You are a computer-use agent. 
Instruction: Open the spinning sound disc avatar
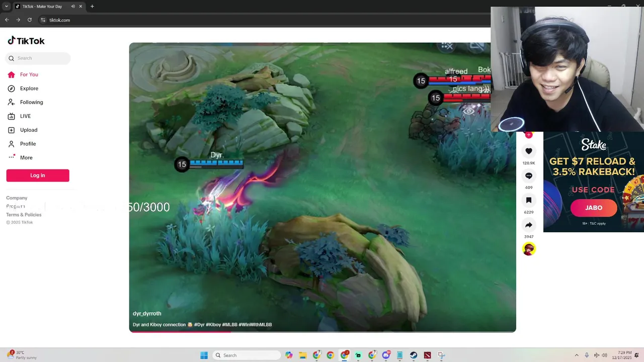pos(529,249)
